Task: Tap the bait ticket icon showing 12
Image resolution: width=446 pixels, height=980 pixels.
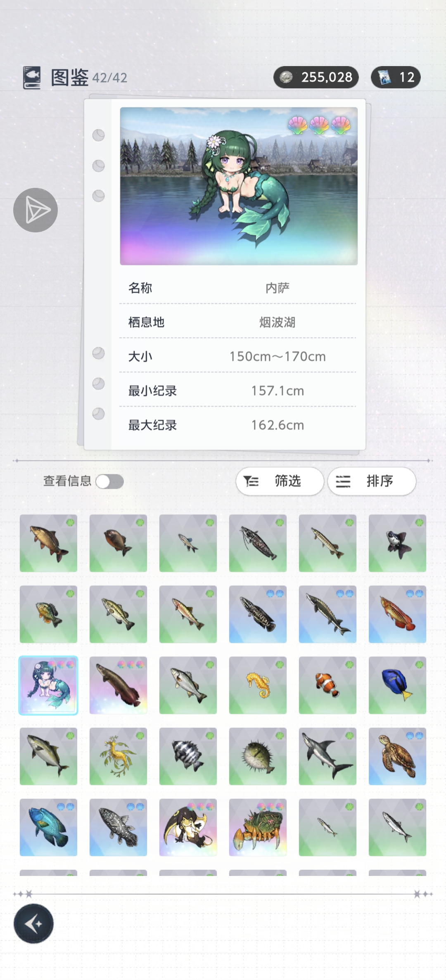Action: tap(384, 77)
